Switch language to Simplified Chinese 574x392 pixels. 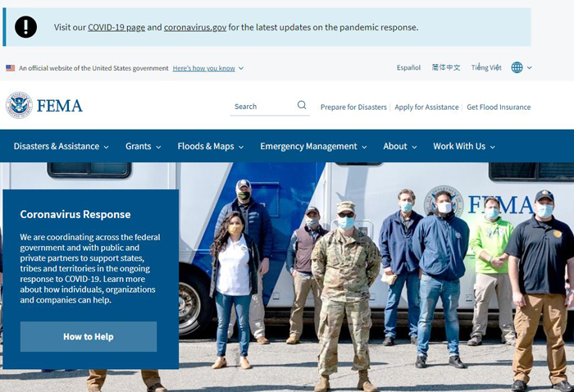(446, 67)
